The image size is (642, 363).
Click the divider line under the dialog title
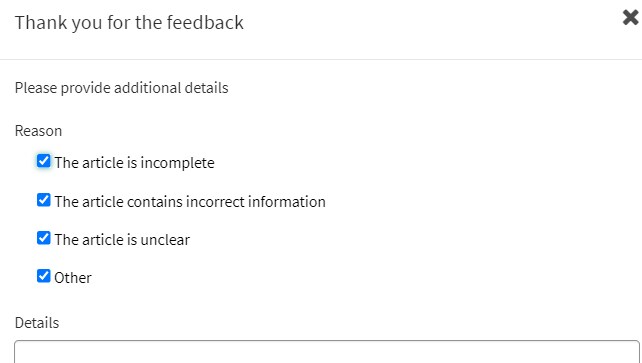(321, 59)
